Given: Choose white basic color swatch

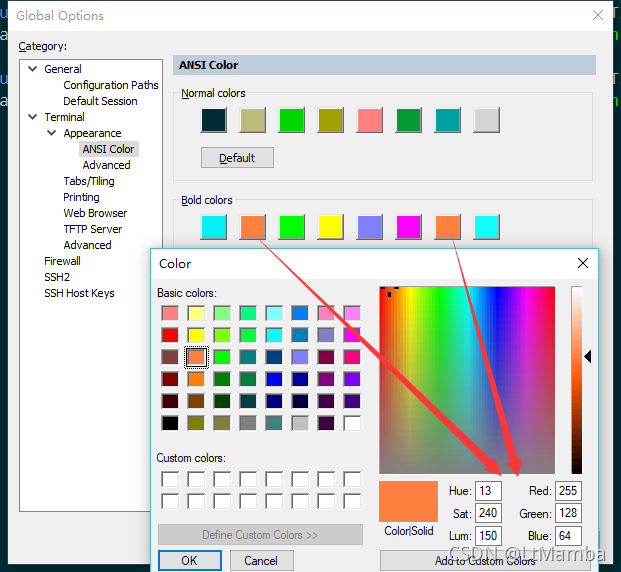Looking at the screenshot, I should pos(352,423).
